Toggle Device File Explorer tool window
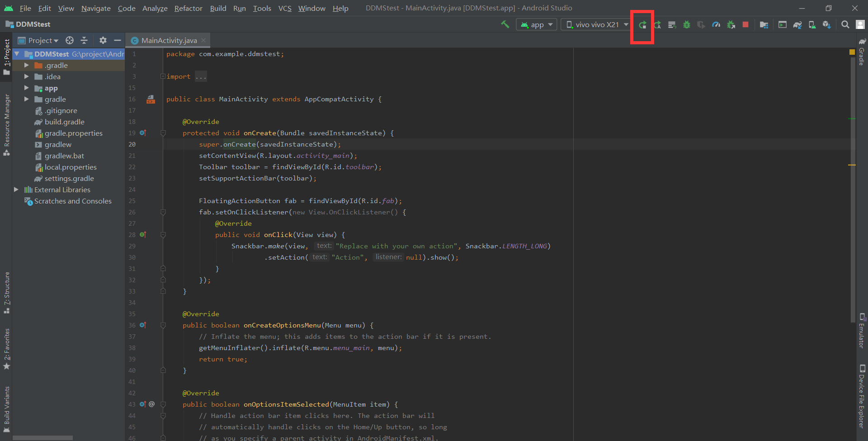The height and width of the screenshot is (441, 868). (862, 397)
